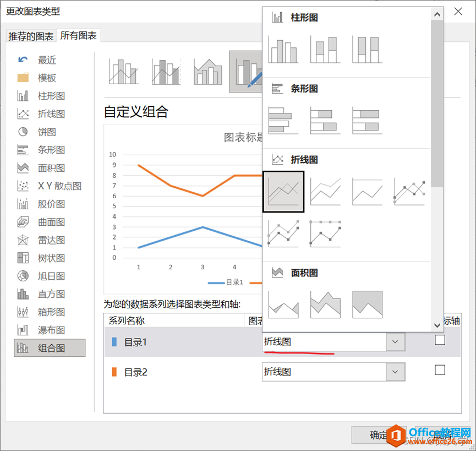476x451 pixels.
Task: Click gallery scrollbar down arrow
Action: tap(437, 325)
